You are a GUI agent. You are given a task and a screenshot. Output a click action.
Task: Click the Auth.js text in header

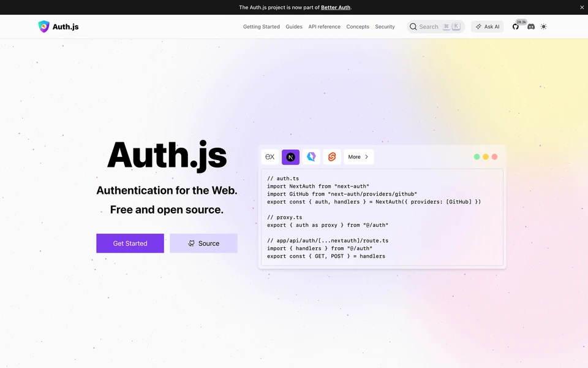[x=66, y=26]
